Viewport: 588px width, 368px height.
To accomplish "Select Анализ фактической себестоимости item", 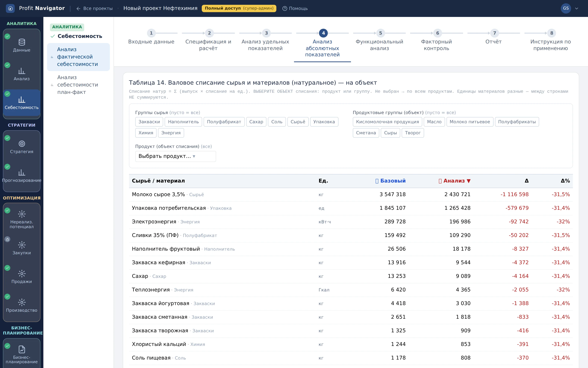I will [x=78, y=57].
